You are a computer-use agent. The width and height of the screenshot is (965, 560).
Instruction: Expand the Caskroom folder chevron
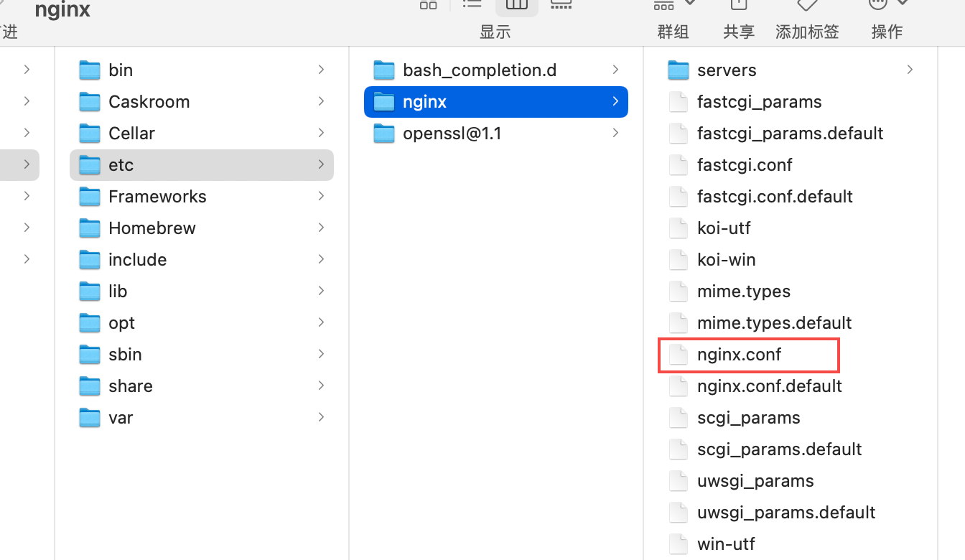coord(321,101)
